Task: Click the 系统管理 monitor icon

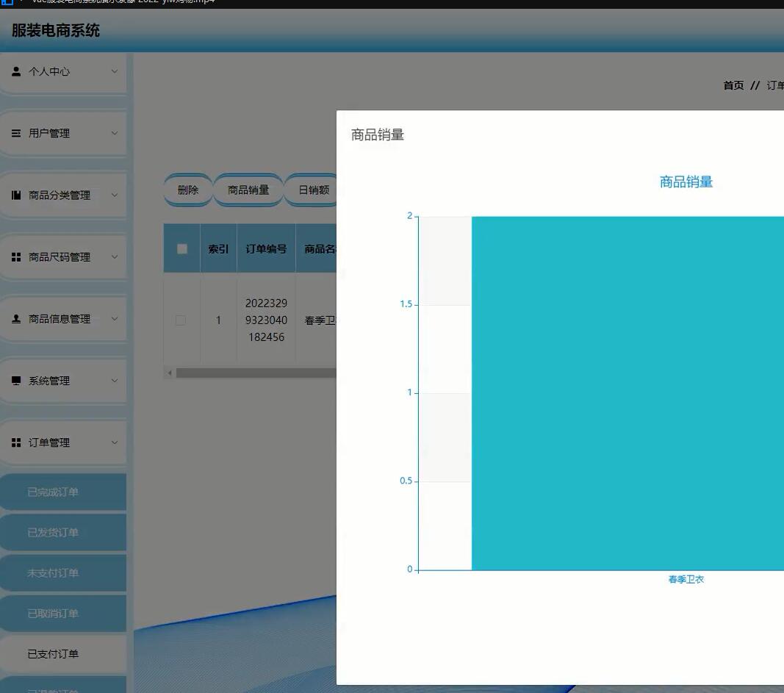Action: click(16, 381)
